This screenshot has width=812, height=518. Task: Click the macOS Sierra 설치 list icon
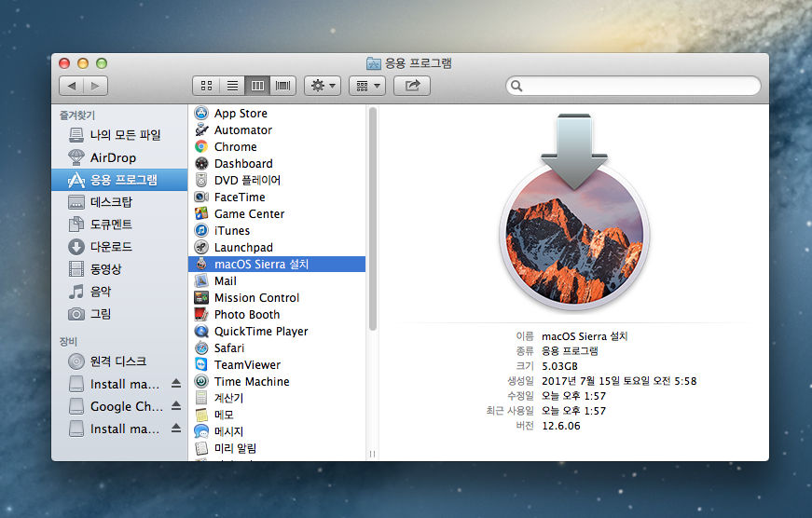[x=201, y=264]
